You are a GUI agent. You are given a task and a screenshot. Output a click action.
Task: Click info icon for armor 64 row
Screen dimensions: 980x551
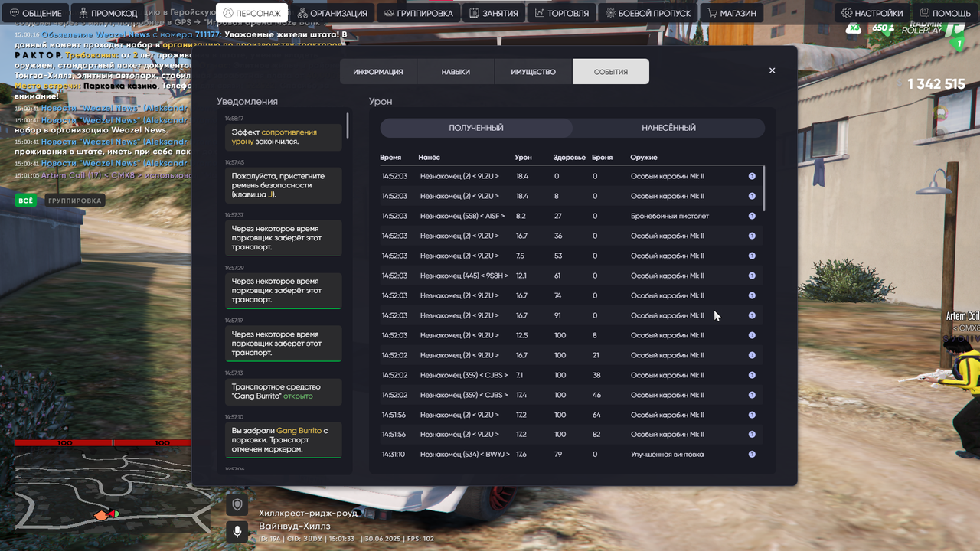[x=752, y=414]
